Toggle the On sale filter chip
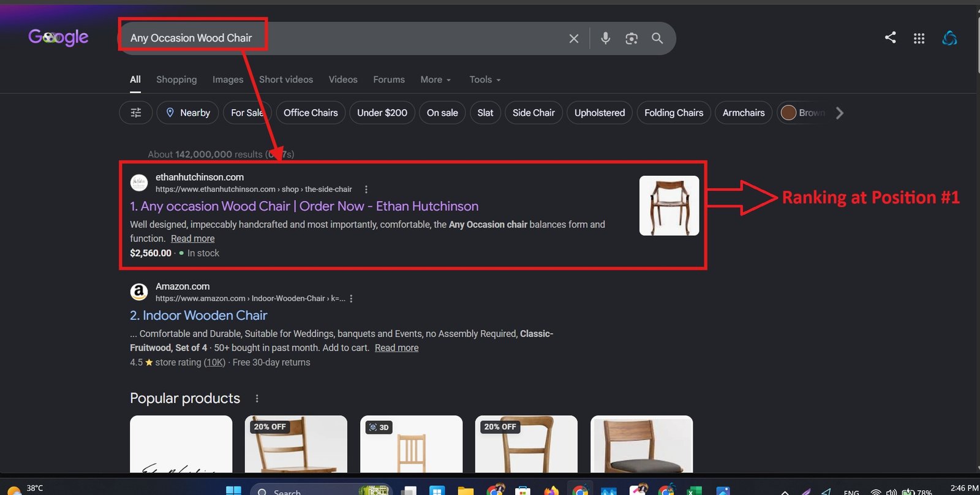Image resolution: width=980 pixels, height=495 pixels. click(x=442, y=113)
